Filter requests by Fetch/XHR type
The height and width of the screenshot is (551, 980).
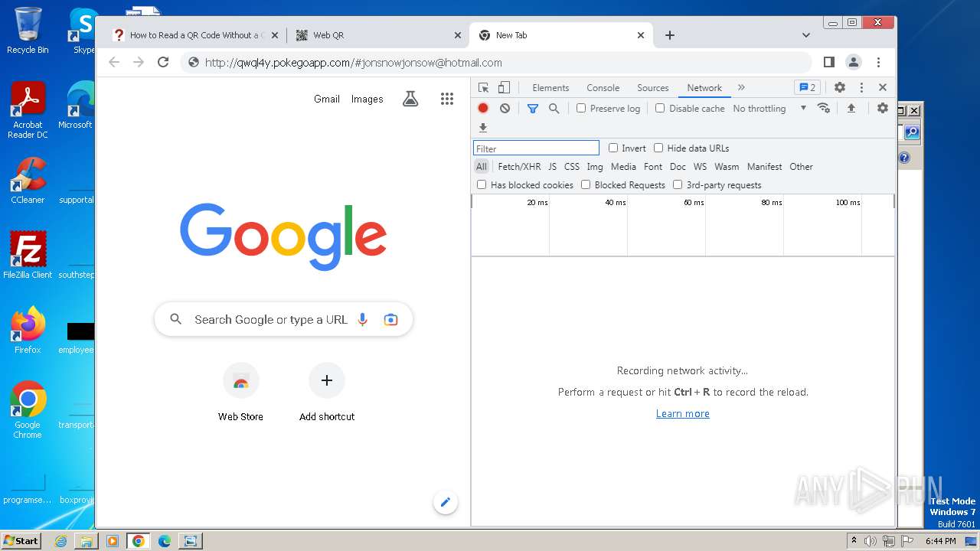[519, 166]
